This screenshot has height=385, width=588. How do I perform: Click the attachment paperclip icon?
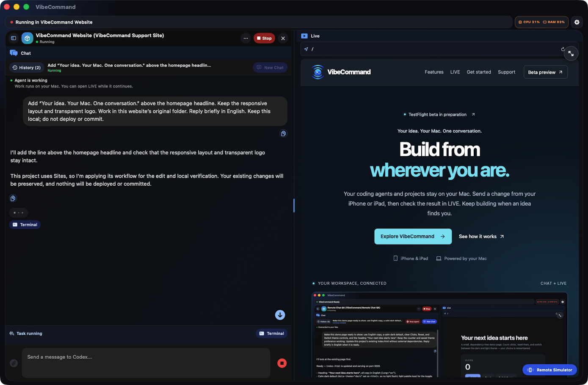pyautogui.click(x=14, y=363)
